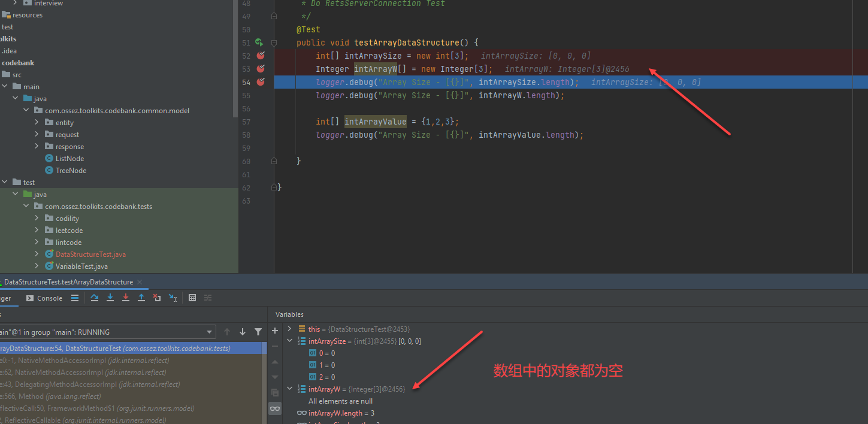Click Run to Cursor debugger icon

[173, 298]
